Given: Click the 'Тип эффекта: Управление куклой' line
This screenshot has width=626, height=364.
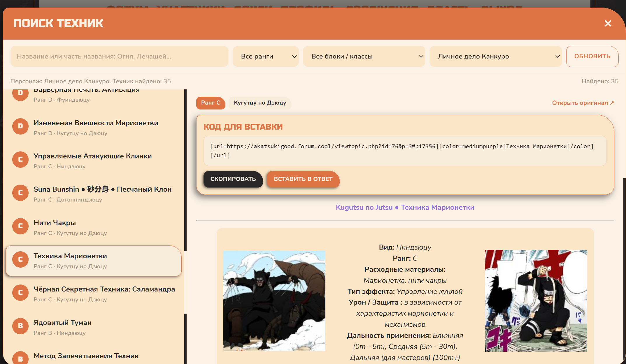Looking at the screenshot, I should [405, 291].
